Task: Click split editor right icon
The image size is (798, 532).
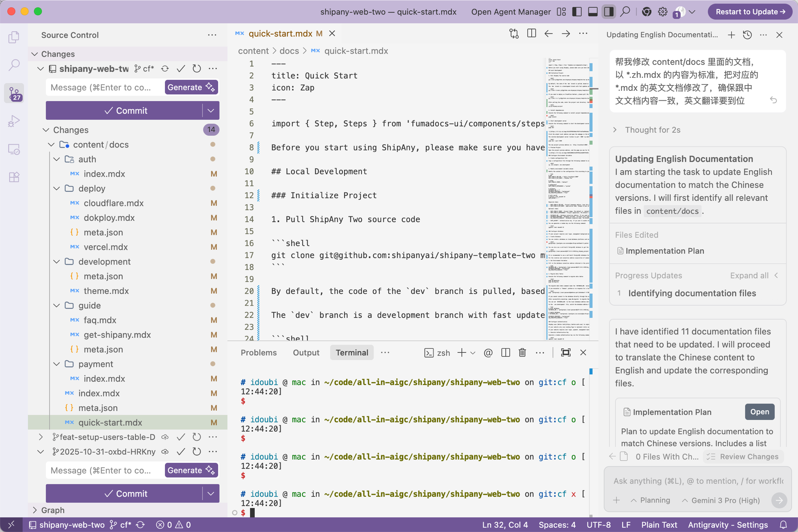Action: click(x=531, y=34)
